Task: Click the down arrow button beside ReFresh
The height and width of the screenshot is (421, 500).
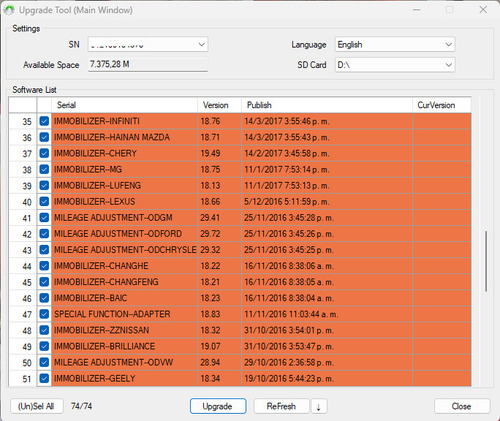Action: click(319, 406)
